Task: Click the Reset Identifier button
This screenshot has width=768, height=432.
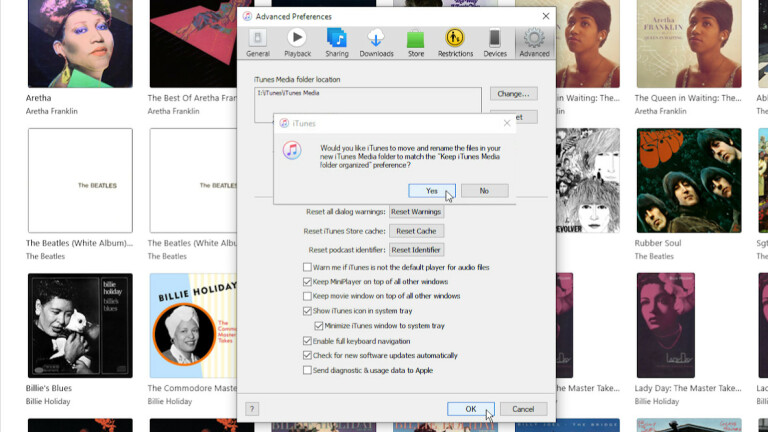Action: 416,250
